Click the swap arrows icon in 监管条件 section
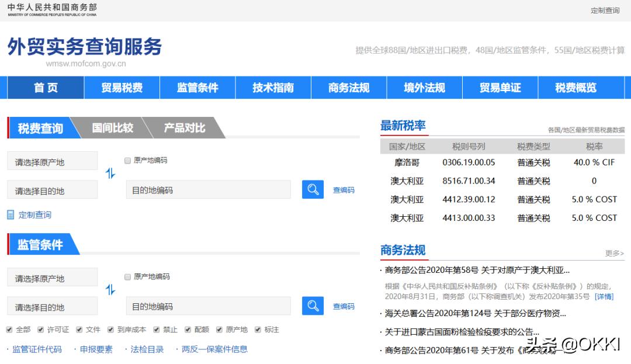This screenshot has width=631, height=364. [x=111, y=289]
